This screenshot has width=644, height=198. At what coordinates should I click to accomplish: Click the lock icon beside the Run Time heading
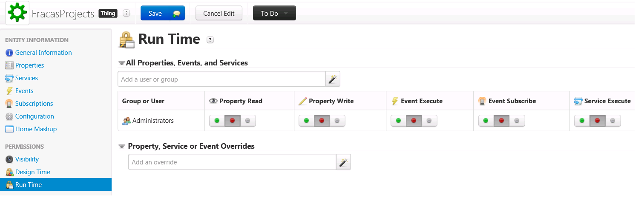click(127, 40)
